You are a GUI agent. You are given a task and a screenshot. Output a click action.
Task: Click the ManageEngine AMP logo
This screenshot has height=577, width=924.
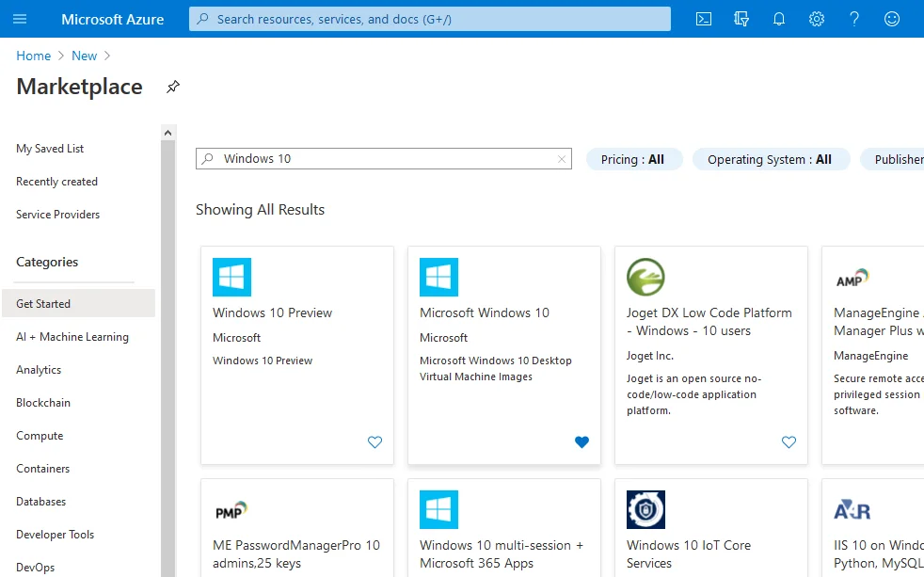coord(852,279)
